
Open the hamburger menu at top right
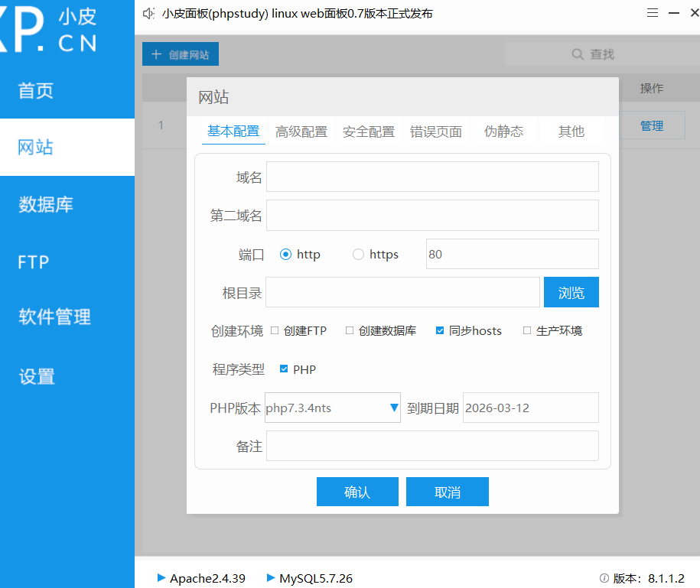tap(653, 12)
